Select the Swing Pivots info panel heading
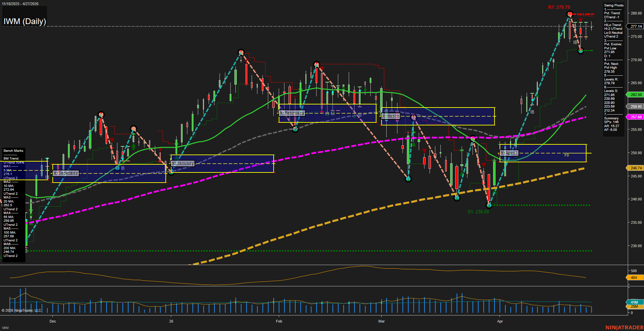The width and height of the screenshot is (644, 331). tap(614, 5)
